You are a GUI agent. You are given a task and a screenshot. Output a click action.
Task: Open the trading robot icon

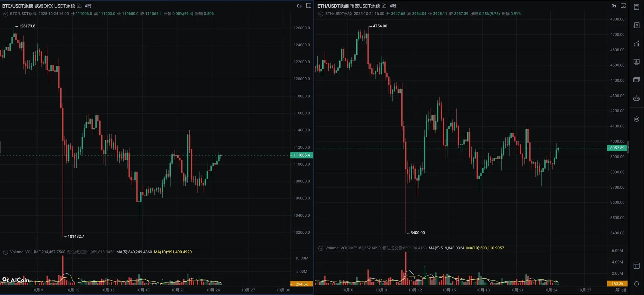tap(636, 98)
